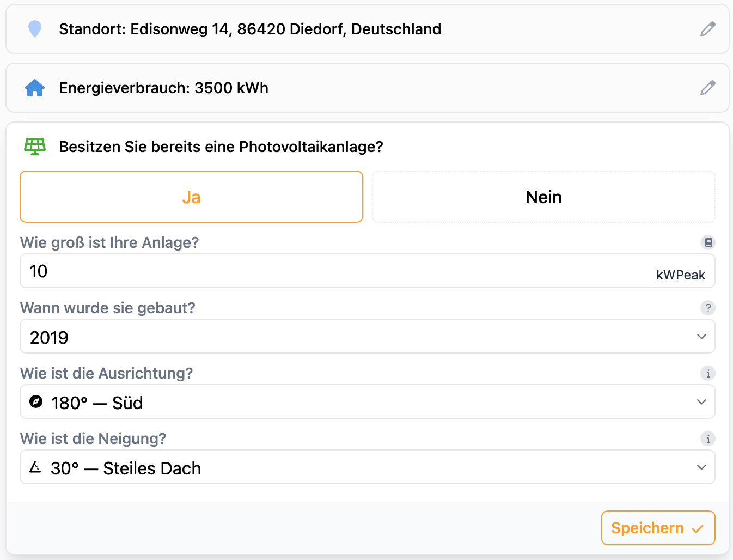
Task: Select Ja for existing photovoltaic system
Action: pos(191,197)
